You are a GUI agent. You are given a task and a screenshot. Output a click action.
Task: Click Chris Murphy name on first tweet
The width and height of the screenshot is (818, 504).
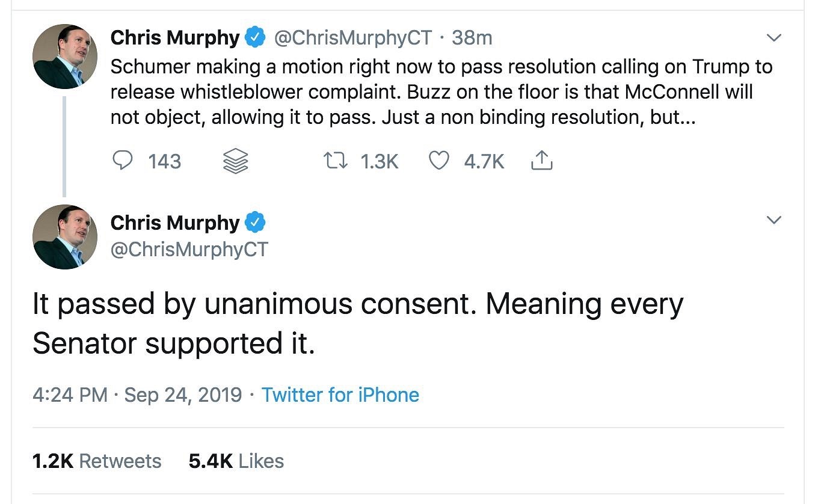point(174,38)
